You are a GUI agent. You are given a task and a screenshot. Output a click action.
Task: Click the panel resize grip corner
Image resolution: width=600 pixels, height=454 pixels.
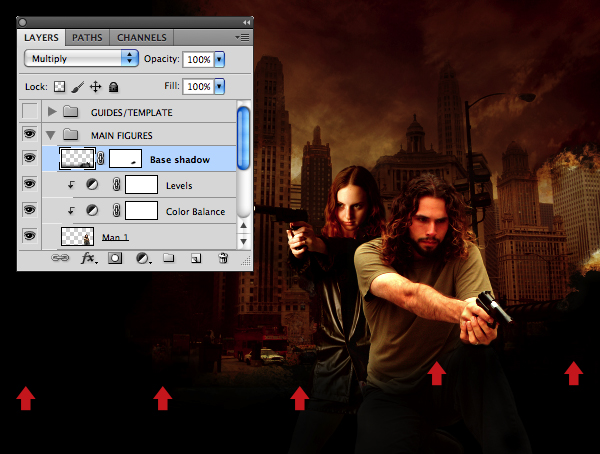click(246, 261)
